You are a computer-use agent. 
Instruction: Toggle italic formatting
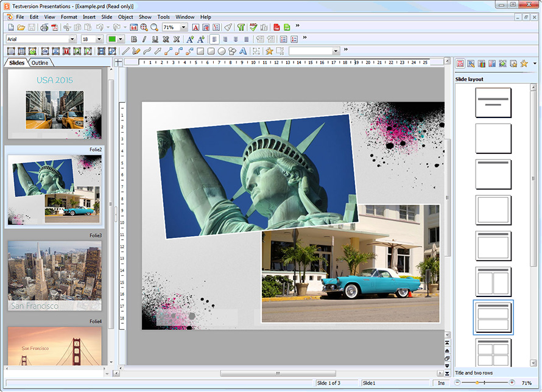tap(143, 39)
